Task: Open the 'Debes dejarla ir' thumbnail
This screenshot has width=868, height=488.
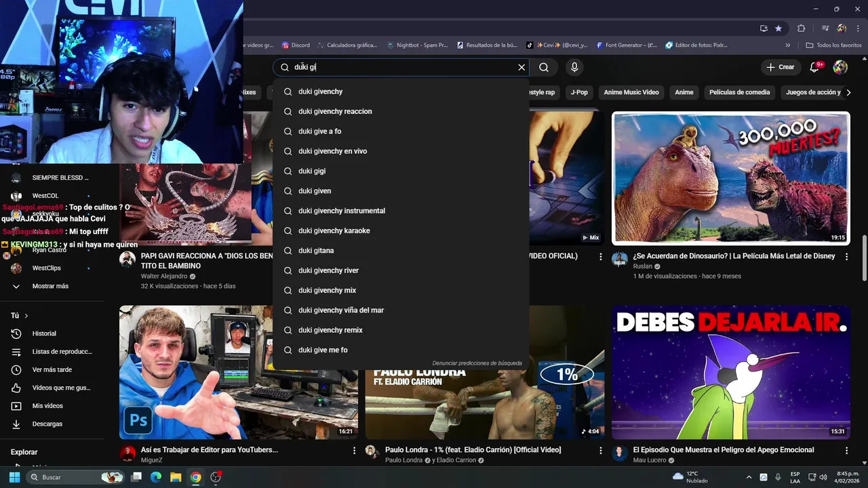Action: click(731, 372)
